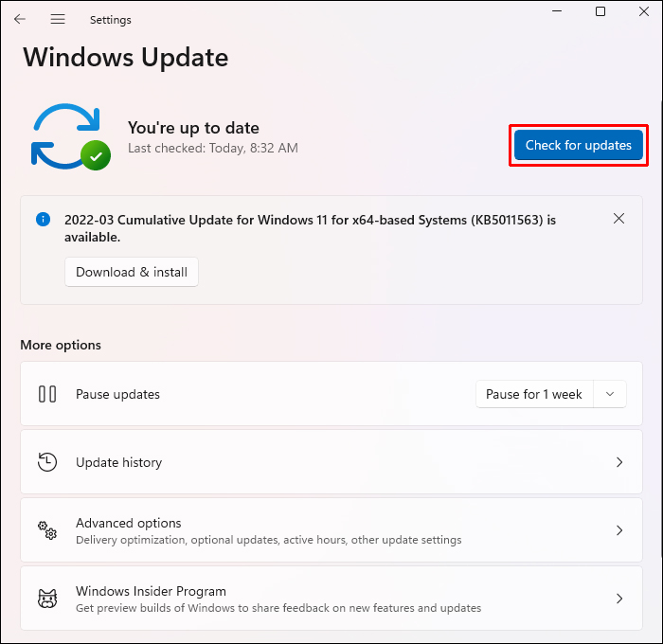Open Windows Insider Program page
The width and height of the screenshot is (663, 644).
[x=331, y=599]
